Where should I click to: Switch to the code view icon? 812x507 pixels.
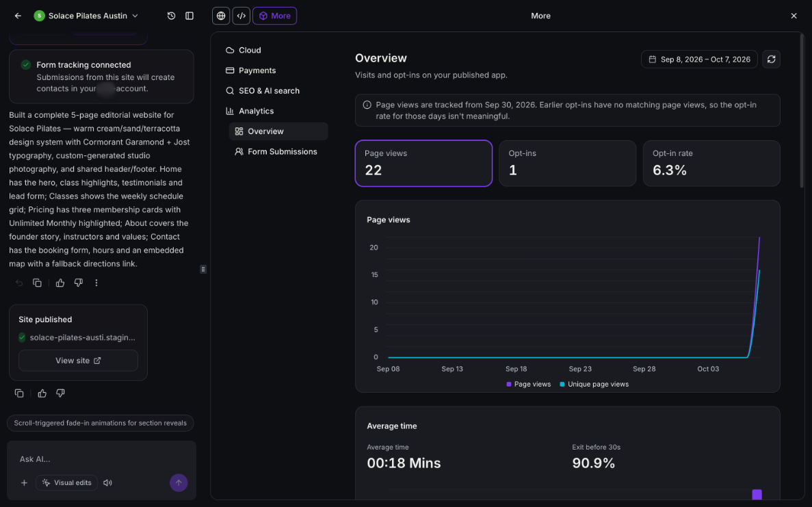[x=241, y=16]
